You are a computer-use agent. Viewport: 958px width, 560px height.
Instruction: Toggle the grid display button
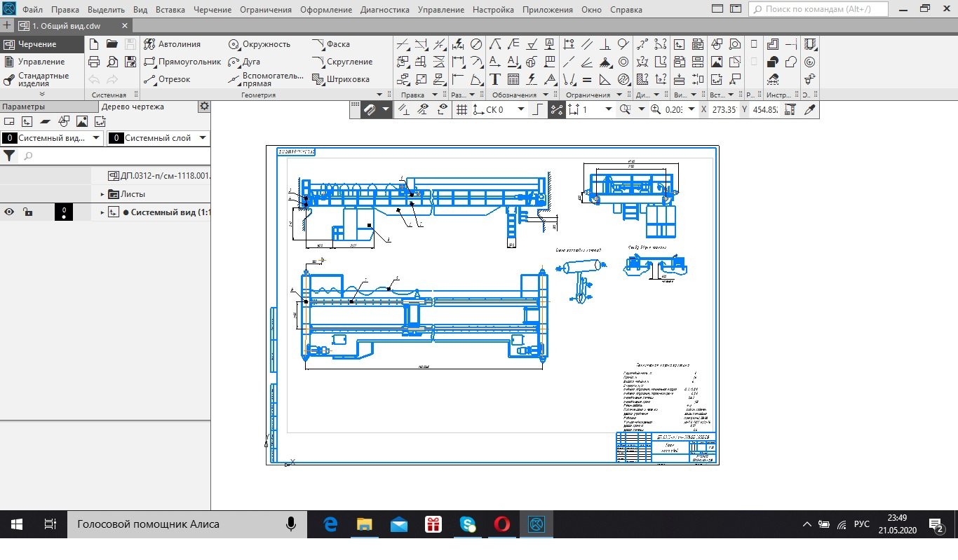[x=461, y=109]
